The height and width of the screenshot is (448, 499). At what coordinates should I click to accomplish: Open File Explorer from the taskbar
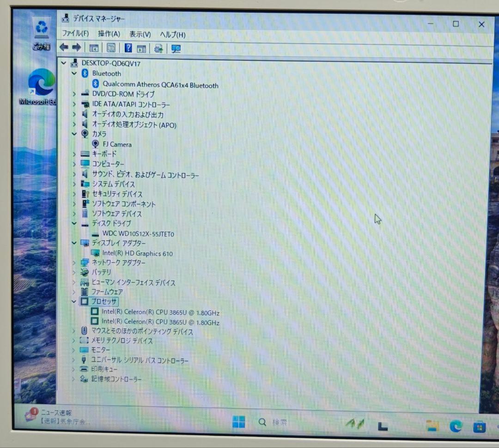(x=432, y=426)
